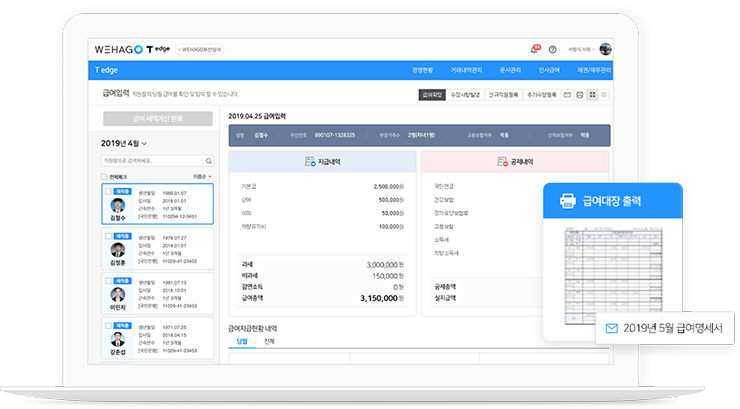The height and width of the screenshot is (409, 740).
Task: Open the user profile avatar
Action: click(606, 48)
